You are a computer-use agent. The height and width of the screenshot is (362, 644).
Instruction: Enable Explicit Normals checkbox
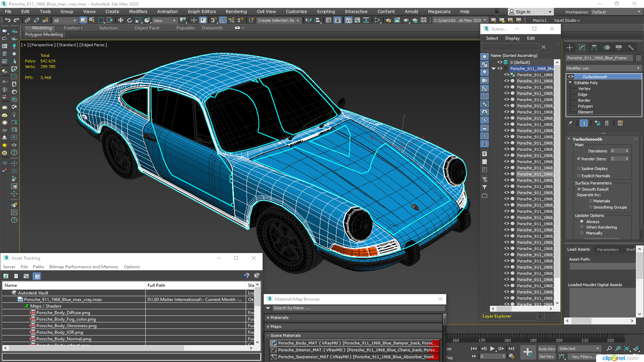(579, 176)
